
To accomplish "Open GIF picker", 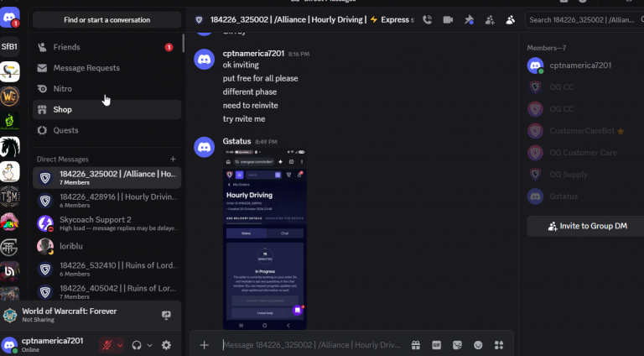I will (x=437, y=345).
